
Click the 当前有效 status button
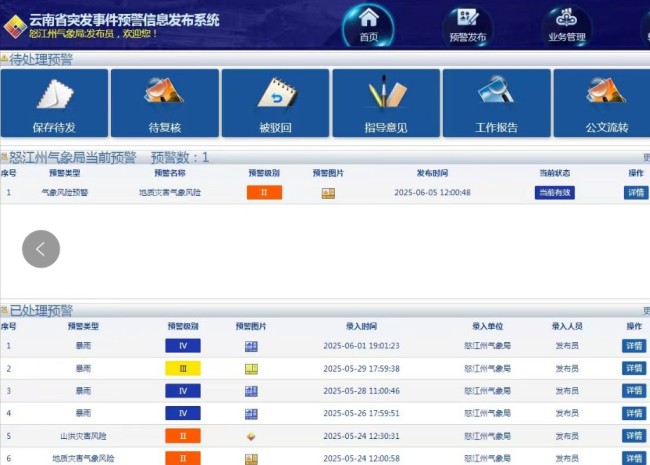coord(554,193)
